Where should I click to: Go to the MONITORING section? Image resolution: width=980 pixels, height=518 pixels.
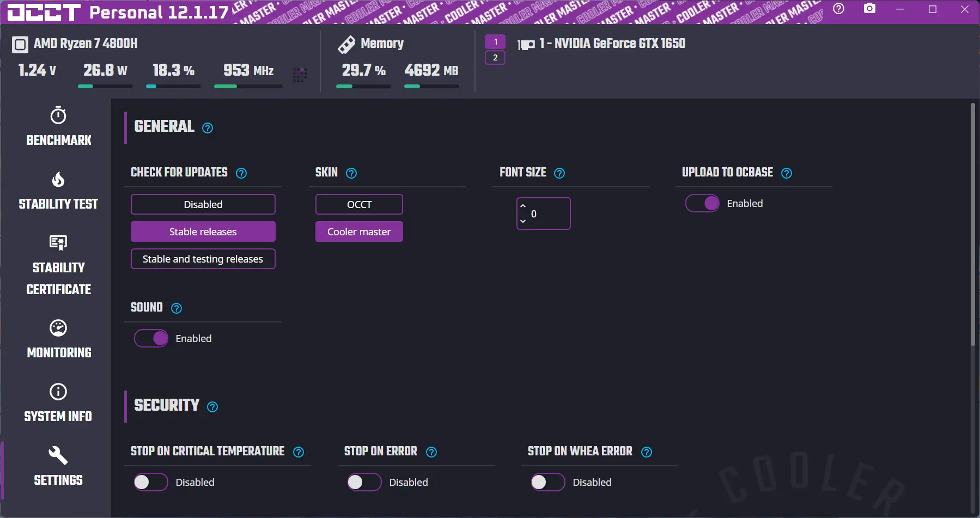click(x=59, y=353)
